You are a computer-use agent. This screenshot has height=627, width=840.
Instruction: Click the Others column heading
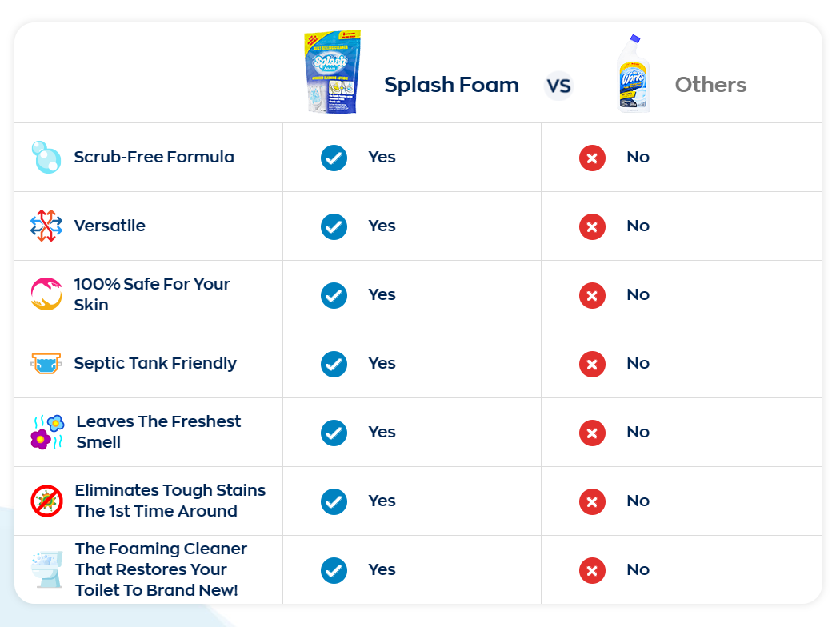coord(710,85)
